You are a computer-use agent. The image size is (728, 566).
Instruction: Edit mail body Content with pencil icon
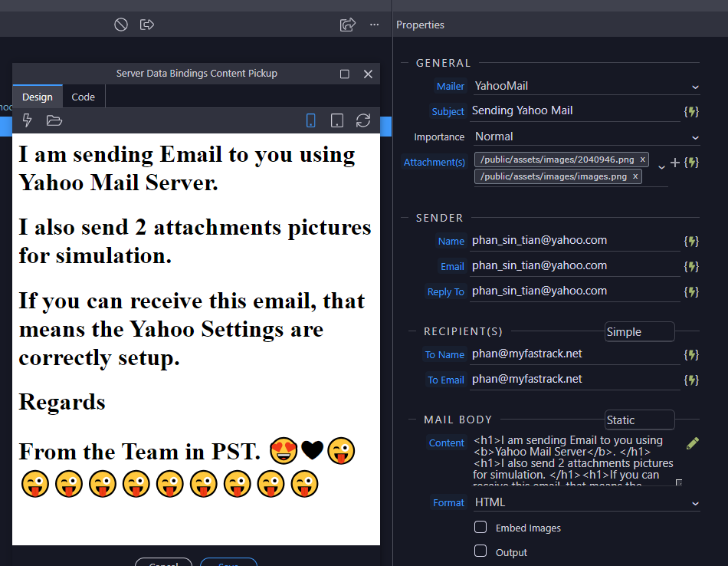[692, 443]
